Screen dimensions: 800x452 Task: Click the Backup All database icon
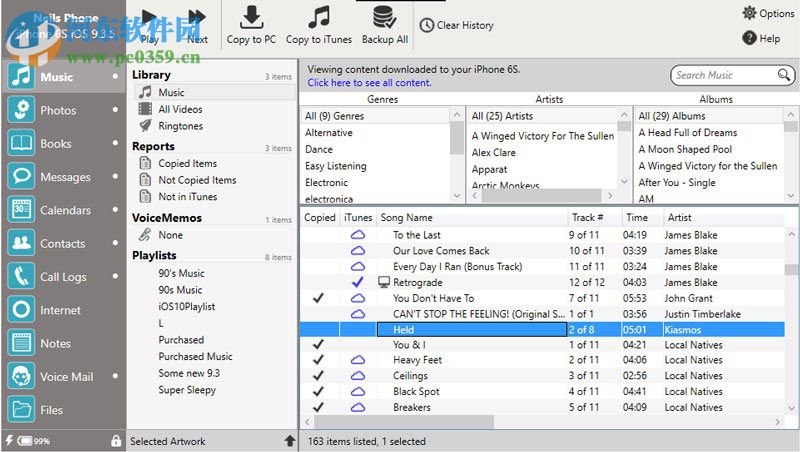384,17
